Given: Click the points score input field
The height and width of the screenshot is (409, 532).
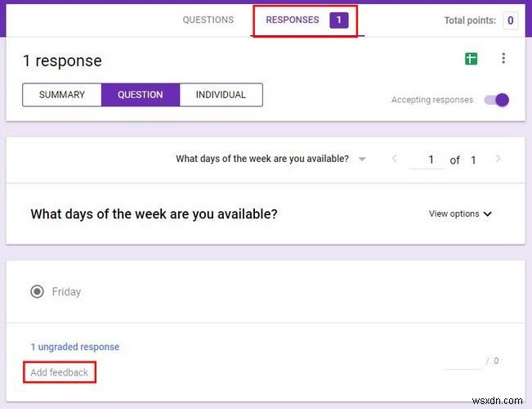Looking at the screenshot, I should 462,361.
